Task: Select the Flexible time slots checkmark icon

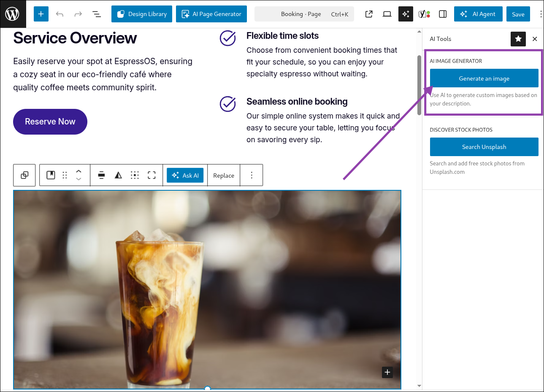Action: click(x=228, y=38)
